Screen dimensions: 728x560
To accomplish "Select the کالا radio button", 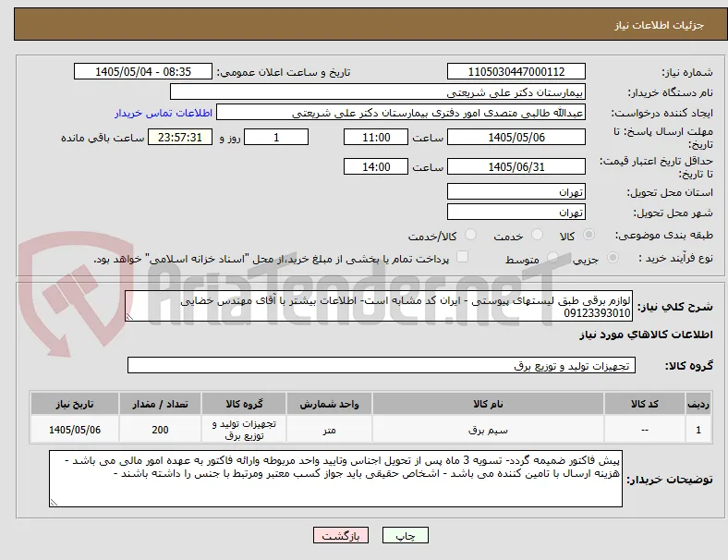I will (588, 235).
